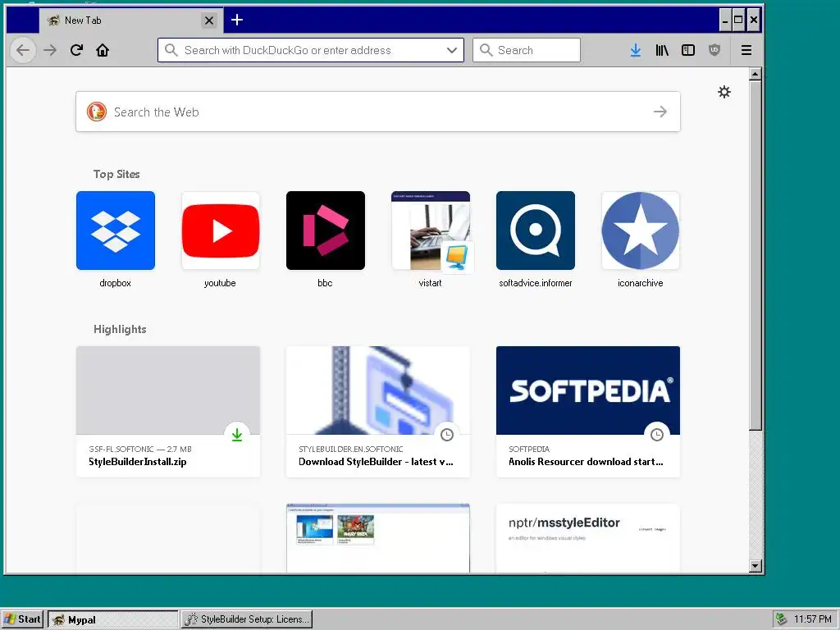Click scrollbar down arrow

click(x=755, y=566)
